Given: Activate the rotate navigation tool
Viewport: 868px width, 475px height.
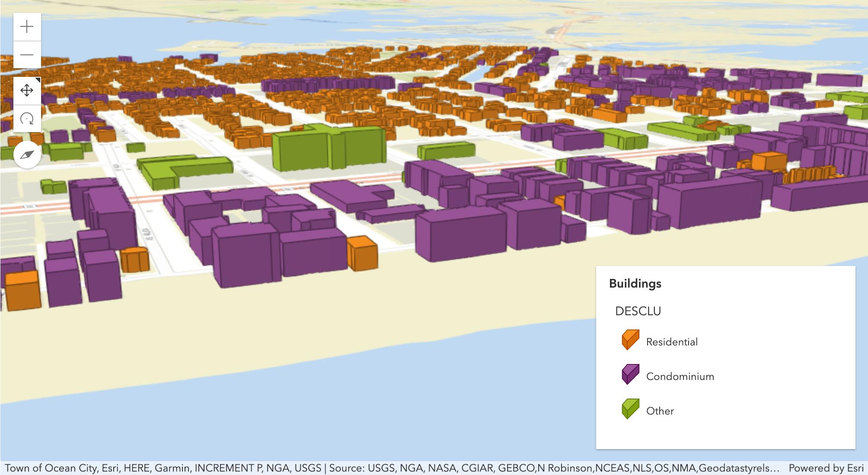Looking at the screenshot, I should [27, 118].
